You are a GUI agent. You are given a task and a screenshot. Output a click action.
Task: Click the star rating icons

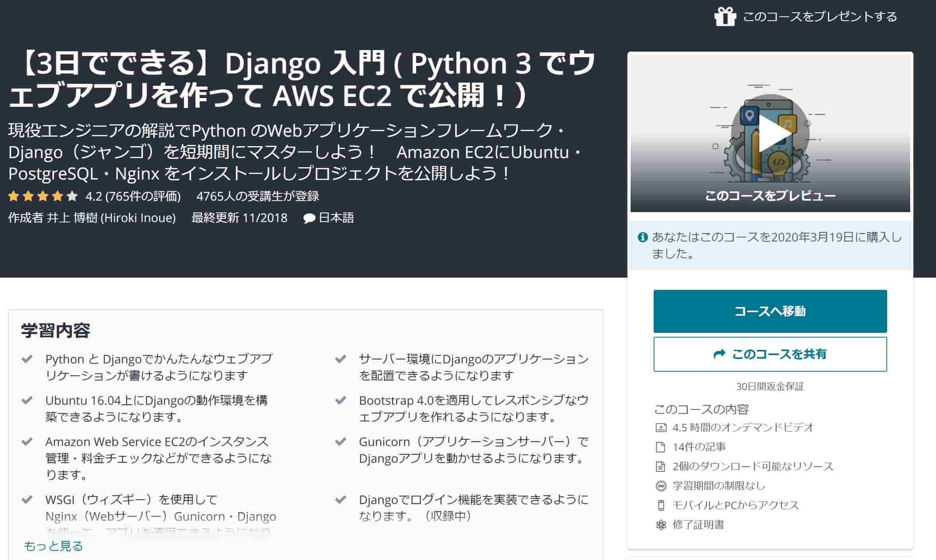coord(43,196)
